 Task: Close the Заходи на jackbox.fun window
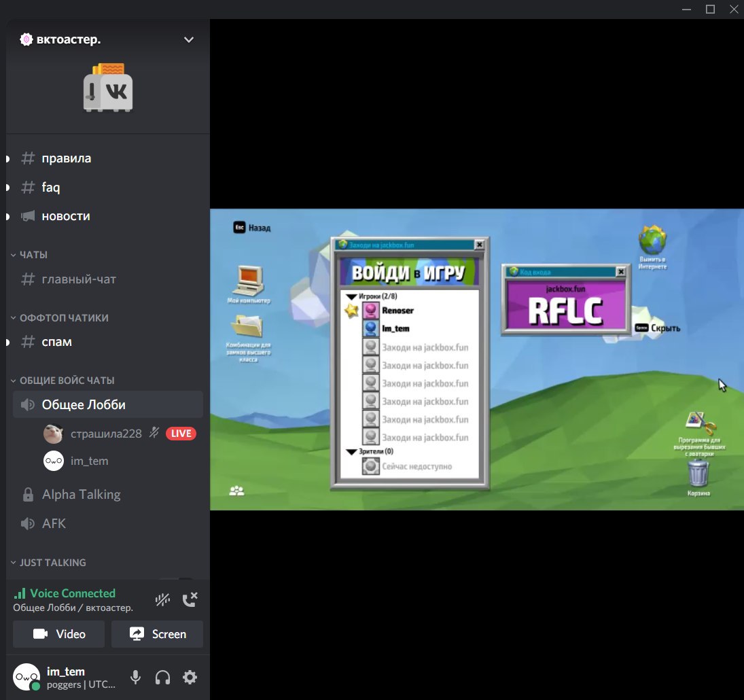pyautogui.click(x=479, y=245)
